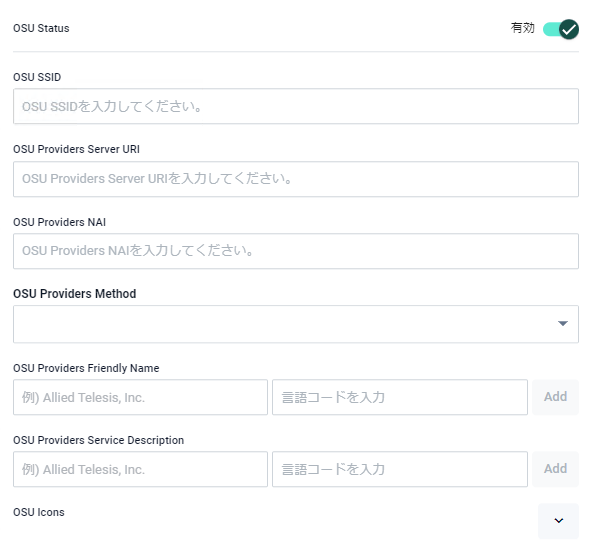Click the Service Description language code field
The height and width of the screenshot is (559, 593).
coord(400,469)
